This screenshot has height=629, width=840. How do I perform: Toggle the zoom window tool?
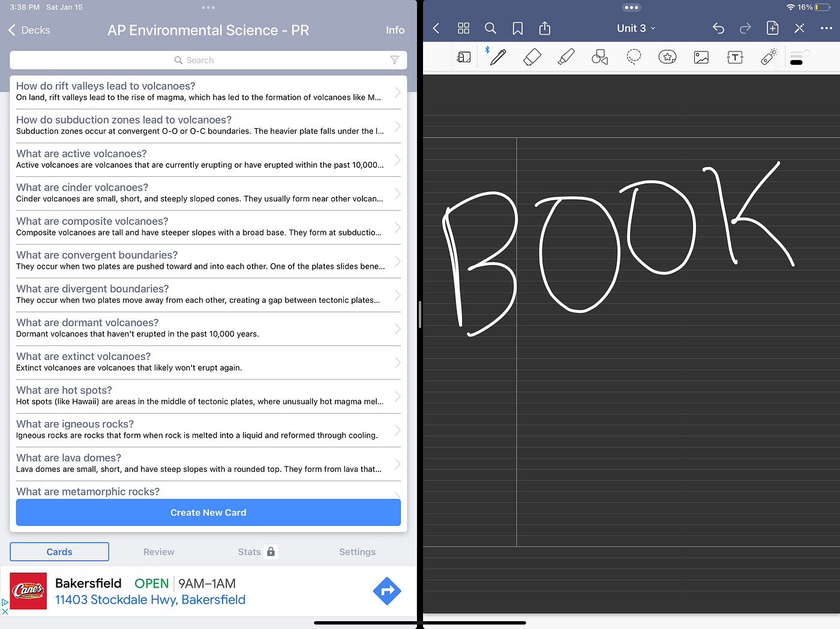[464, 57]
